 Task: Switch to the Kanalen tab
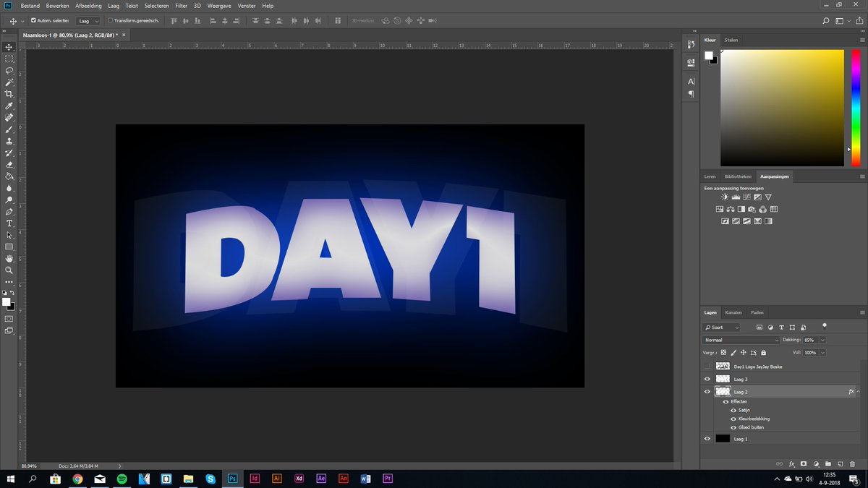(x=733, y=312)
